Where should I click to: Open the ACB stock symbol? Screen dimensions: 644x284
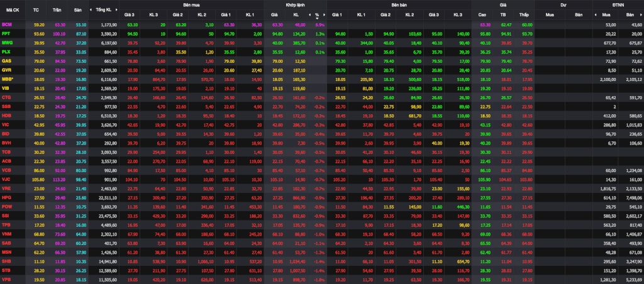[6, 160]
